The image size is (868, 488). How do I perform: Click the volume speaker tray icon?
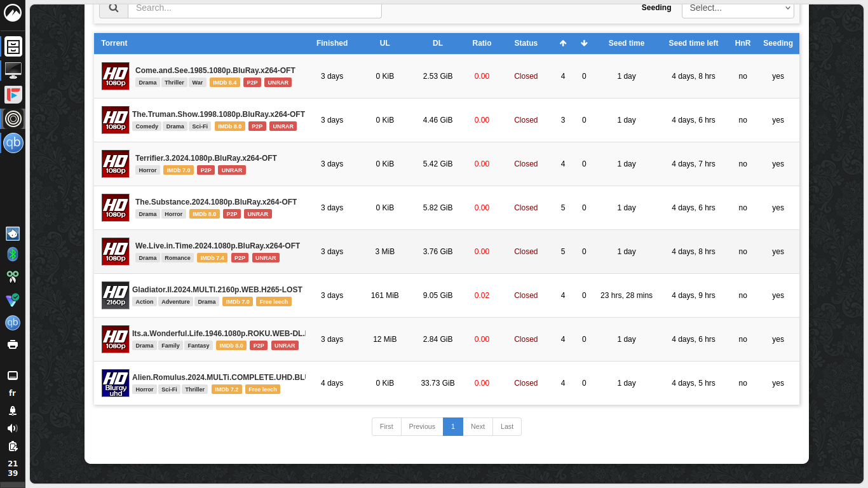click(x=13, y=428)
